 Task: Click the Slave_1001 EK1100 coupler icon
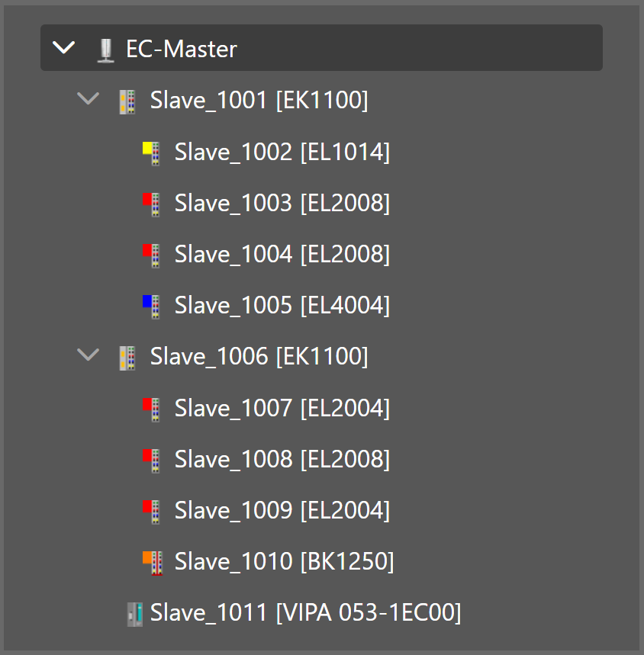click(x=127, y=101)
